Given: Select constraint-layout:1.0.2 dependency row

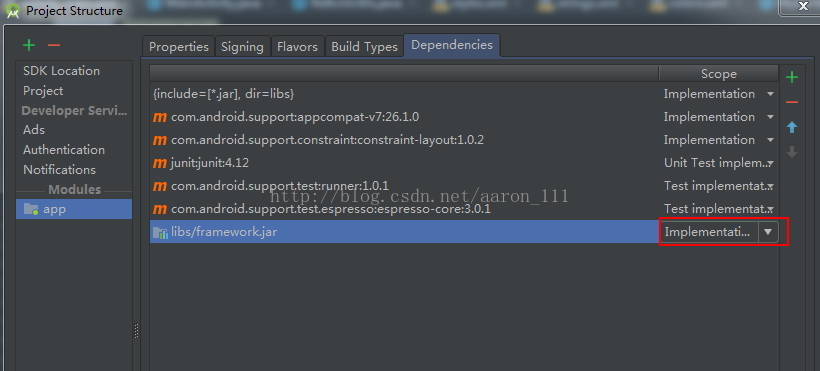Looking at the screenshot, I should click(x=404, y=140).
